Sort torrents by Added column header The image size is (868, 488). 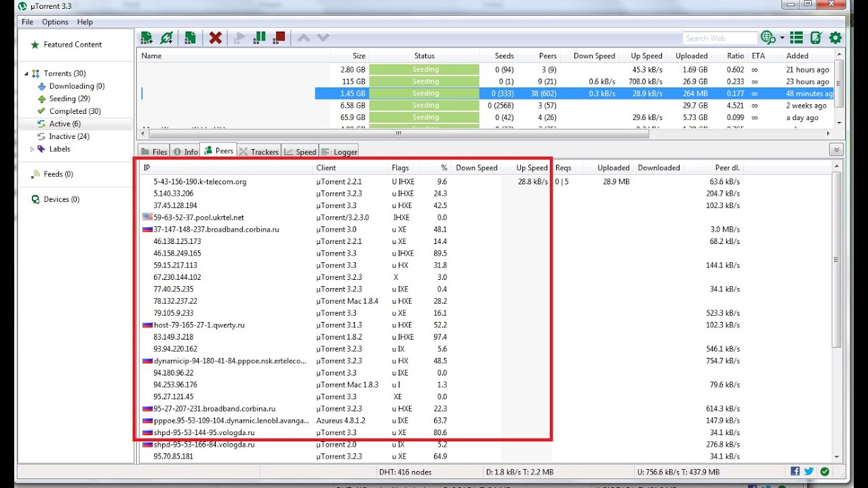pos(806,56)
